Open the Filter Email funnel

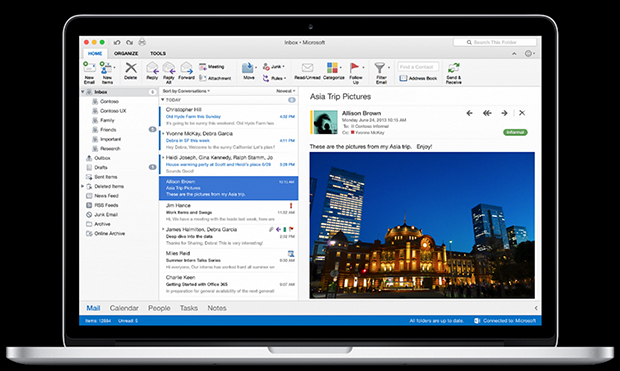[381, 73]
